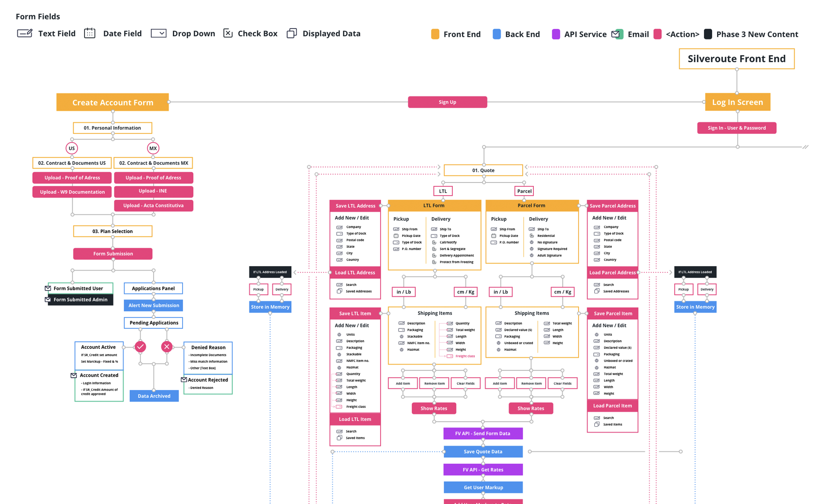Click Type of Dock dropdown in LTL Pickup
This screenshot has width=819, height=504.
coord(396,243)
